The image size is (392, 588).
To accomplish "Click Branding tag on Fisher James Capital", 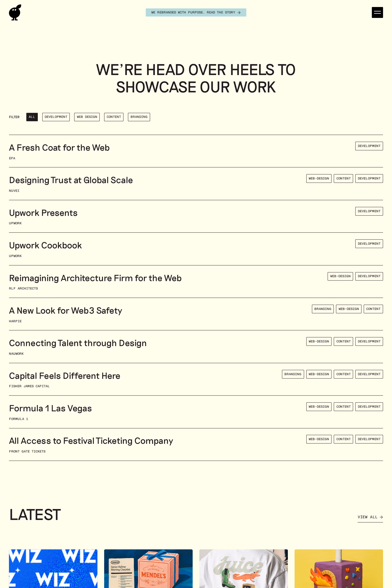I will [x=293, y=374].
